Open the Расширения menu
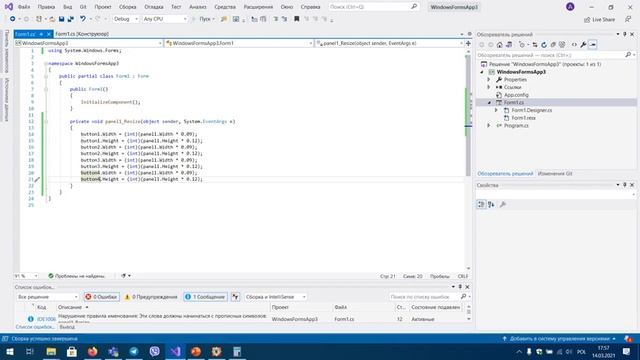Image resolution: width=640 pixels, height=360 pixels. (x=258, y=7)
